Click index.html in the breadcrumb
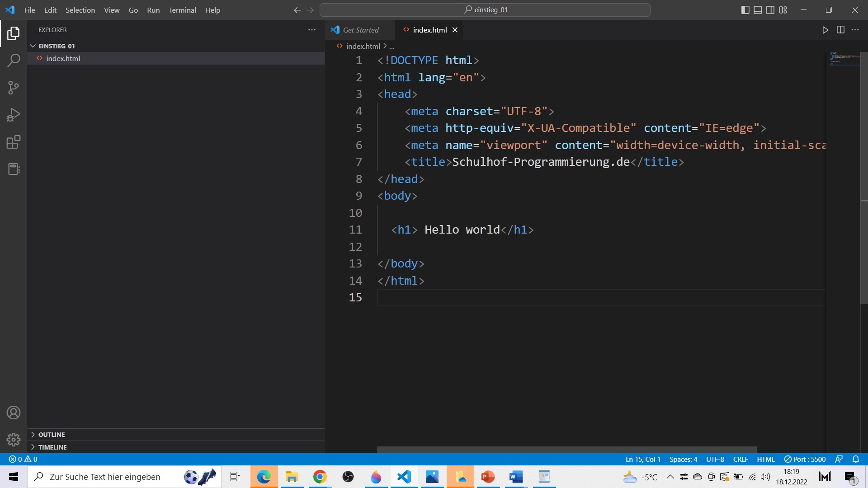 363,46
